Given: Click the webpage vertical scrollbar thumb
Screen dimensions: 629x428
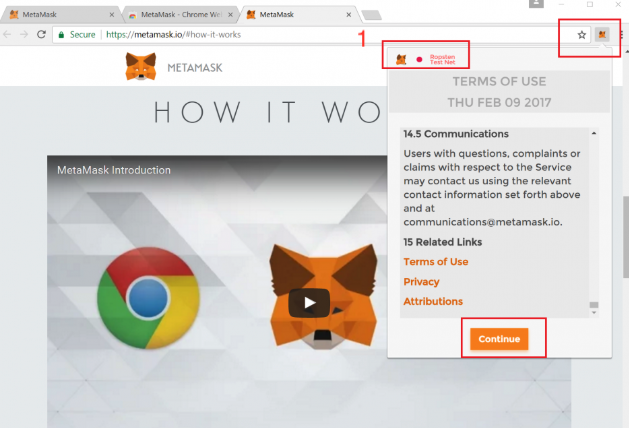Looking at the screenshot, I should (626, 237).
